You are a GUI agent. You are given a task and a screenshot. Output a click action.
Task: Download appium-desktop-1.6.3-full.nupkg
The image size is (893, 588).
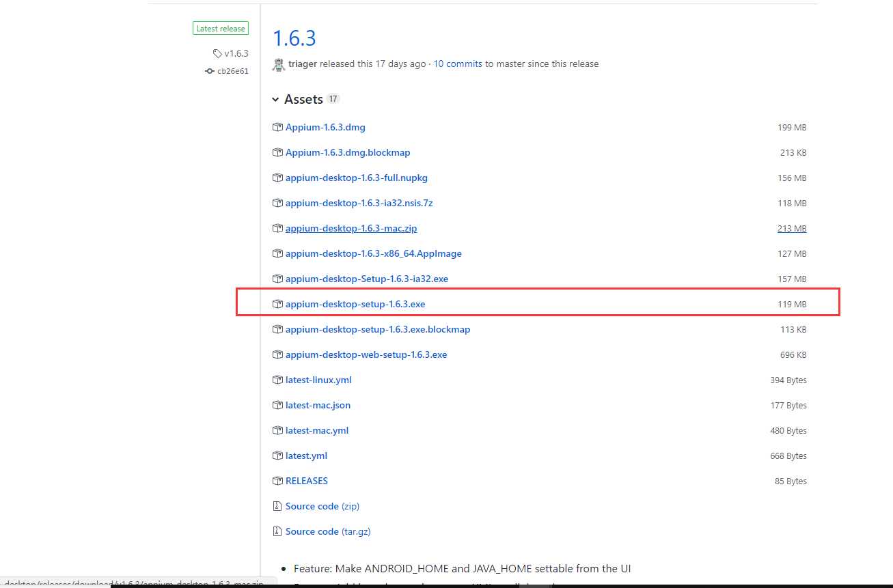pos(357,178)
